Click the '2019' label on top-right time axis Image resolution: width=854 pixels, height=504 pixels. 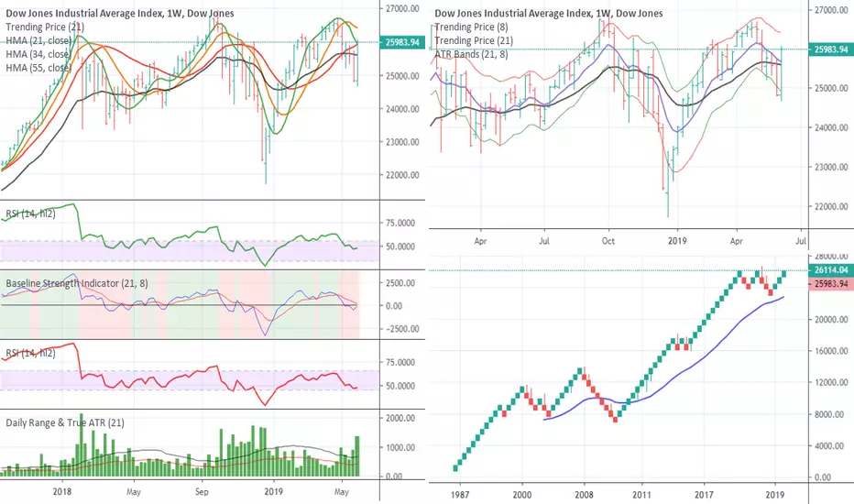pos(677,241)
